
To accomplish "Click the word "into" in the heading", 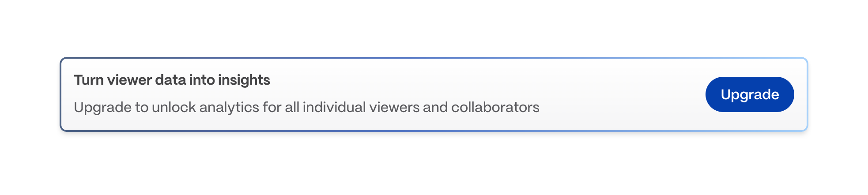I will click(202, 80).
